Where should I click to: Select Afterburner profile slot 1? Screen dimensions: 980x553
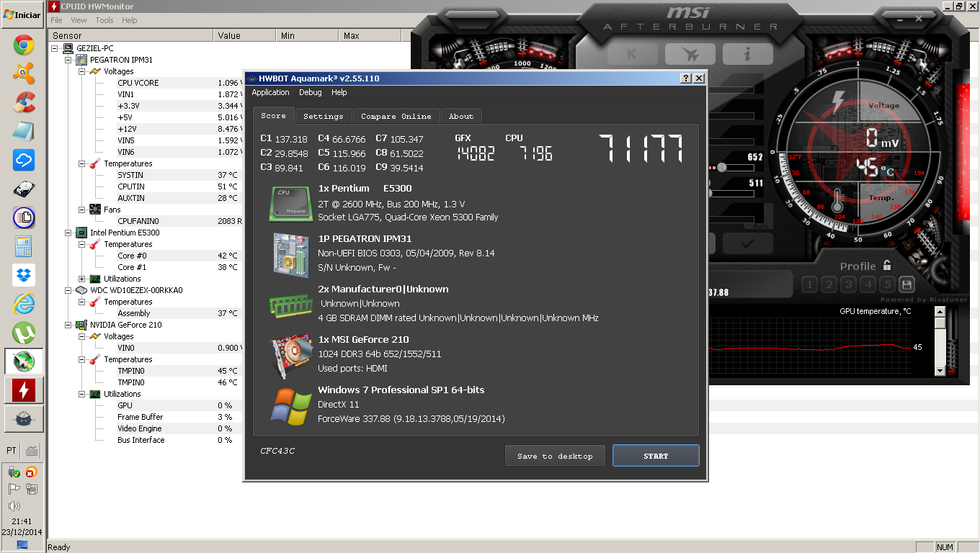coord(809,285)
